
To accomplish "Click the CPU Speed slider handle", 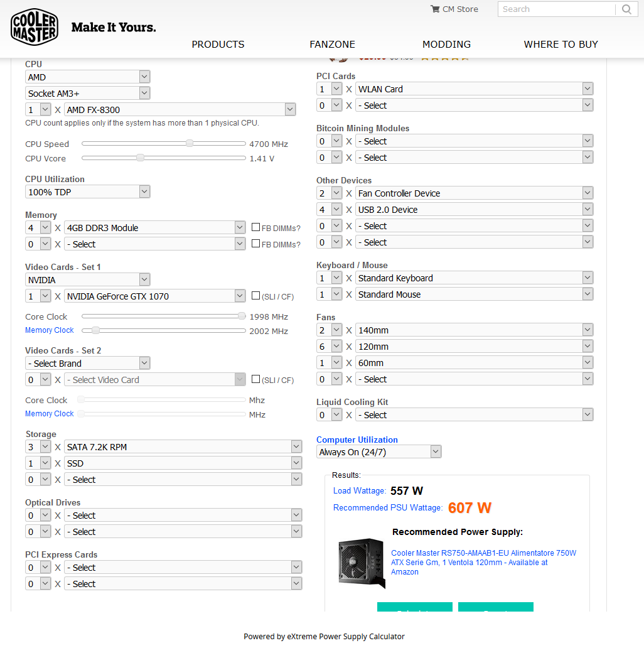I will [189, 143].
